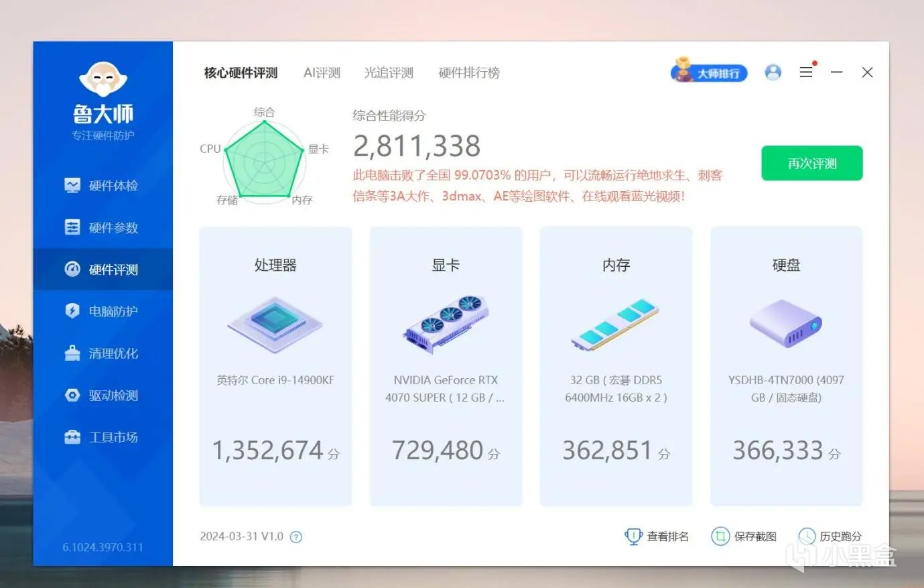Viewport: 924px width, 588px height.
Task: Click the 处理器 card heading
Action: 275,265
